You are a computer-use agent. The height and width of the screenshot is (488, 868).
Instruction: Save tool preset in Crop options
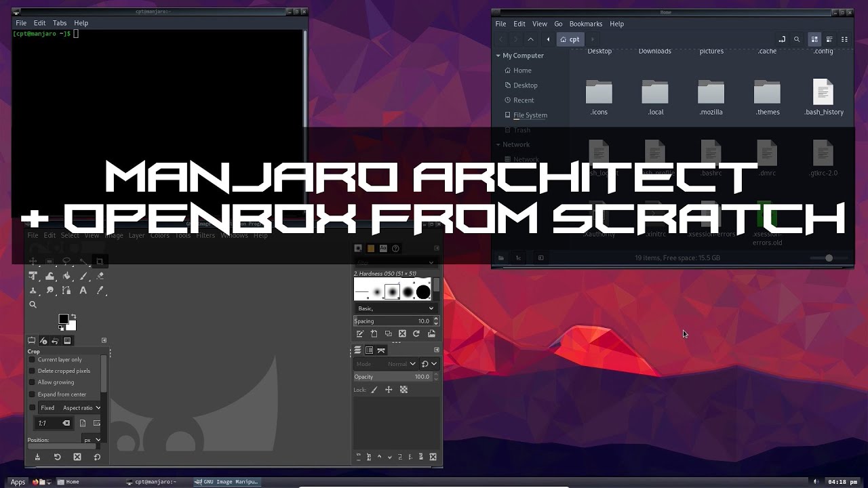point(37,457)
